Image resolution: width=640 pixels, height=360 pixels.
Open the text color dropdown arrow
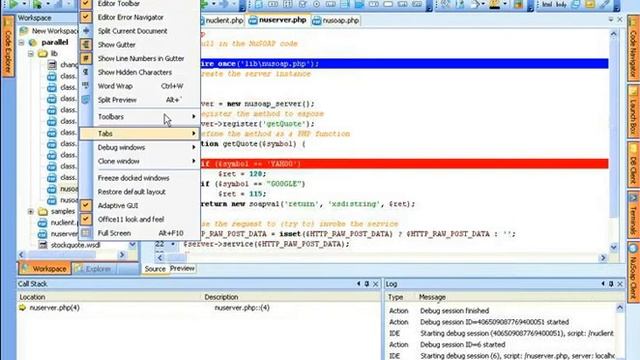[504, 4]
